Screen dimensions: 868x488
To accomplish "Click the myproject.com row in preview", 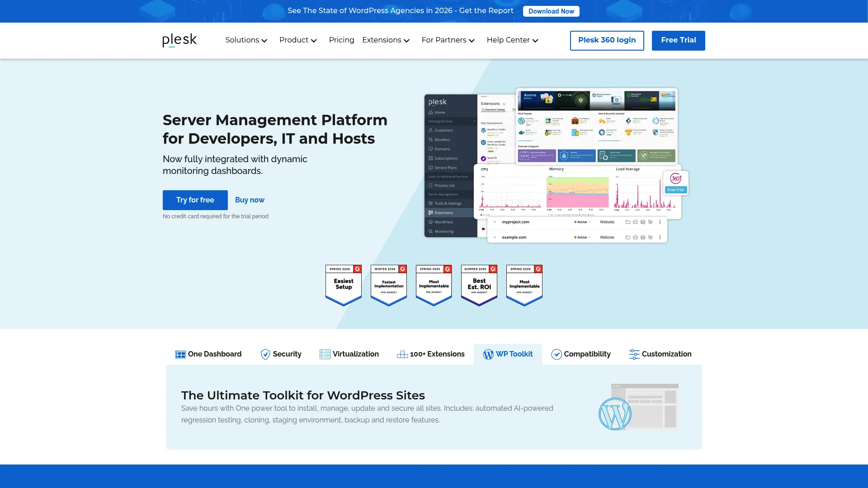I will tap(577, 222).
